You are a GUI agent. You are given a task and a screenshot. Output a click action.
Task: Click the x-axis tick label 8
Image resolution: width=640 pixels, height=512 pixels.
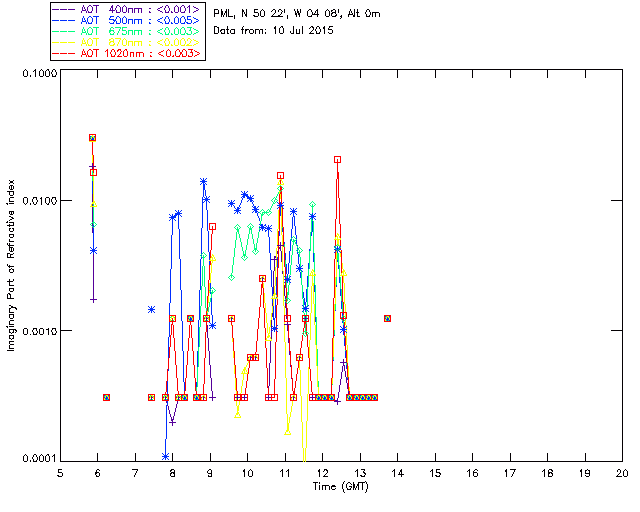point(173,473)
